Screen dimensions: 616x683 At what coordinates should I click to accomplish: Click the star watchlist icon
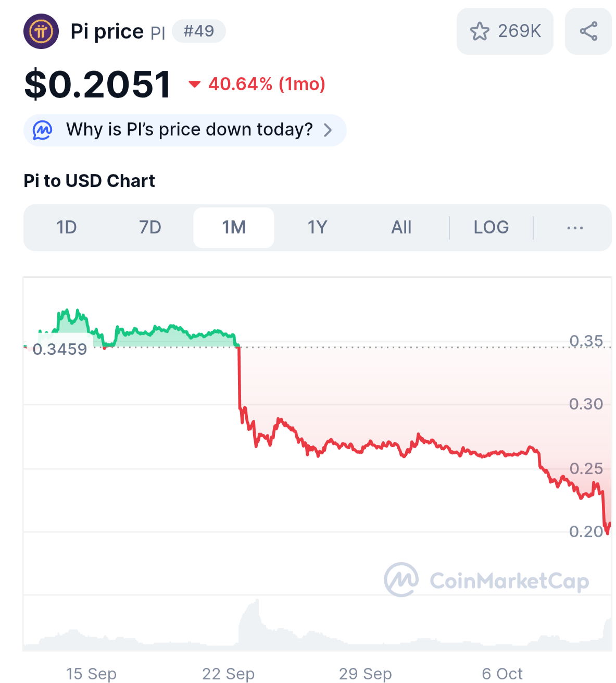[480, 31]
